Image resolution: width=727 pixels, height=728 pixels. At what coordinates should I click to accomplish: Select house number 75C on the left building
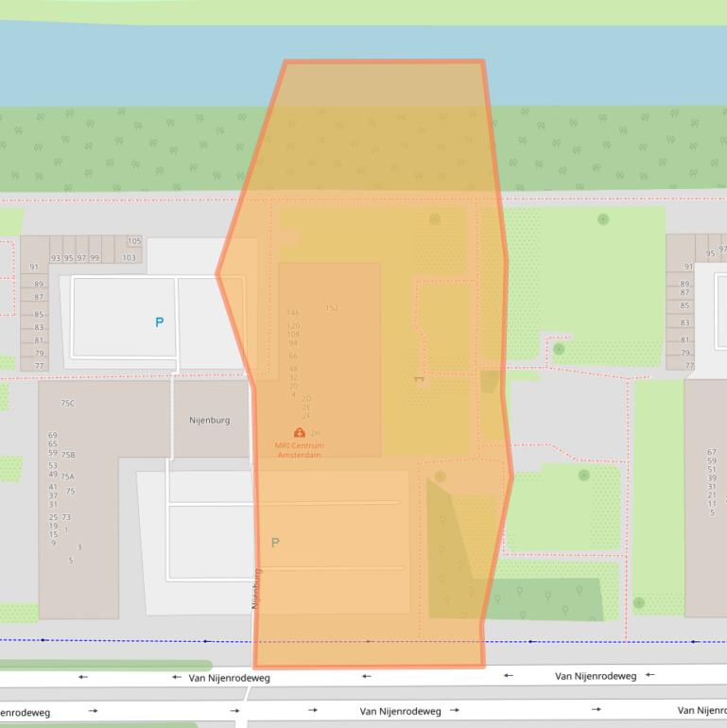pyautogui.click(x=67, y=403)
